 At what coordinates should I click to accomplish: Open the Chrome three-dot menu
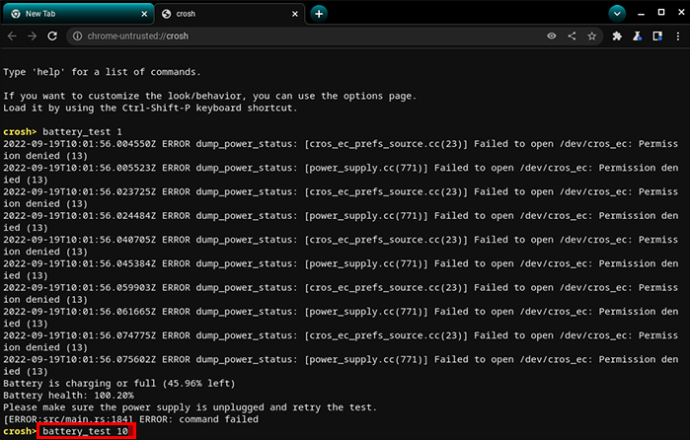pos(678,36)
